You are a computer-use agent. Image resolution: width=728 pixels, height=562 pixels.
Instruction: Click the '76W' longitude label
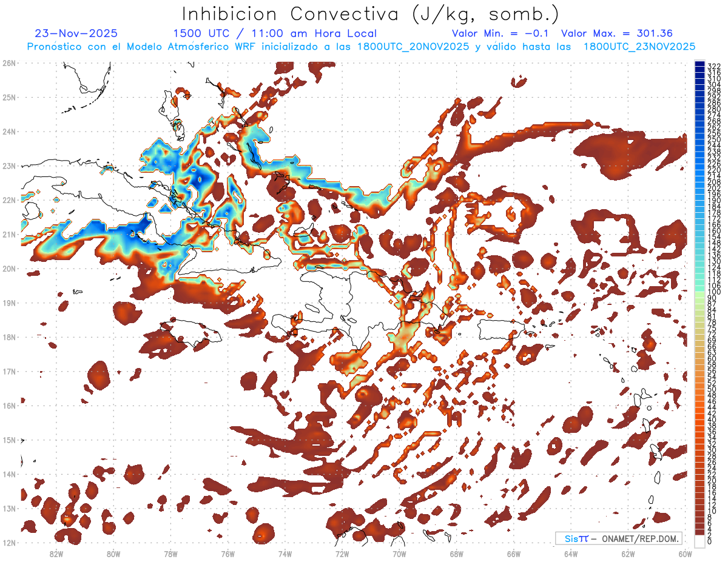(228, 554)
